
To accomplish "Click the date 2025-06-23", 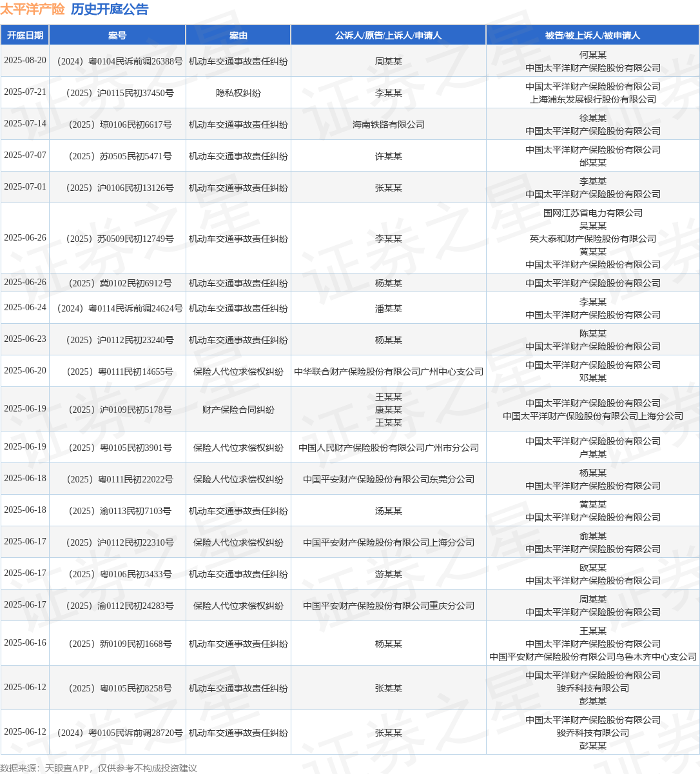I will (25, 339).
